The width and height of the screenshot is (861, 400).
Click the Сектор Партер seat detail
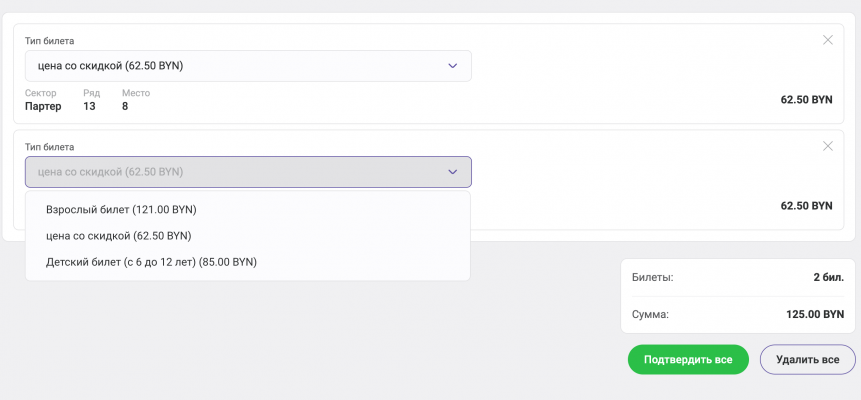tap(43, 106)
